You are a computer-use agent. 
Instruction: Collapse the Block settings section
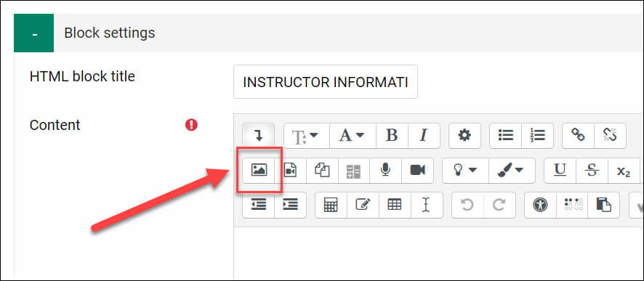point(33,33)
